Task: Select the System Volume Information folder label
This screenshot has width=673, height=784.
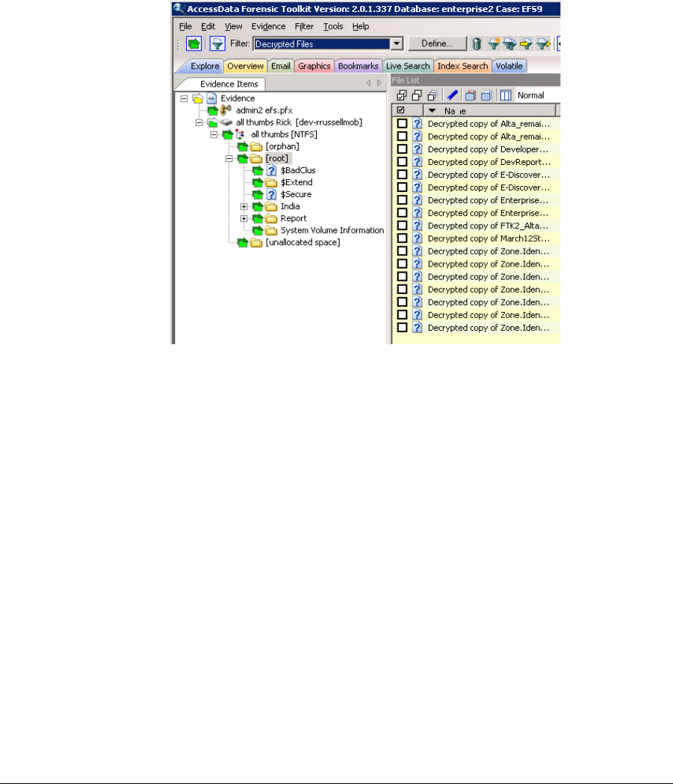Action: coord(332,231)
